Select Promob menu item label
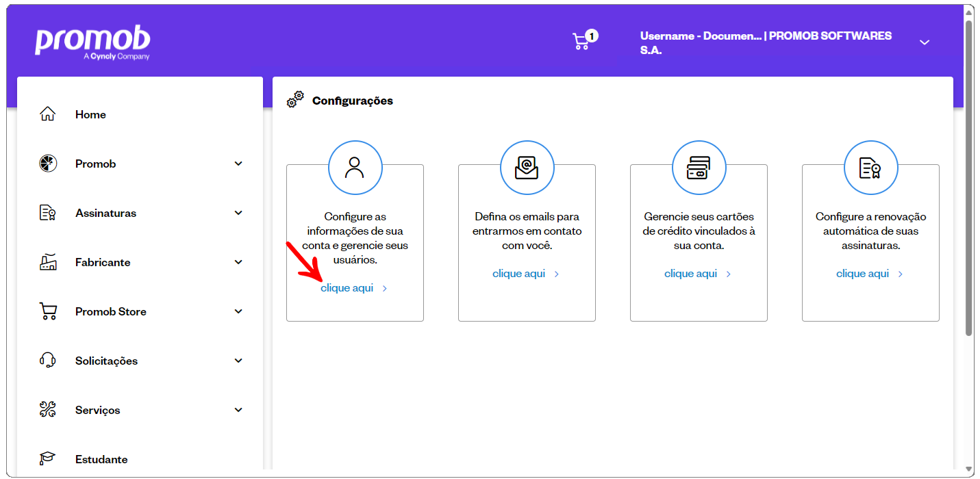This screenshot has height=479, width=980. (95, 164)
